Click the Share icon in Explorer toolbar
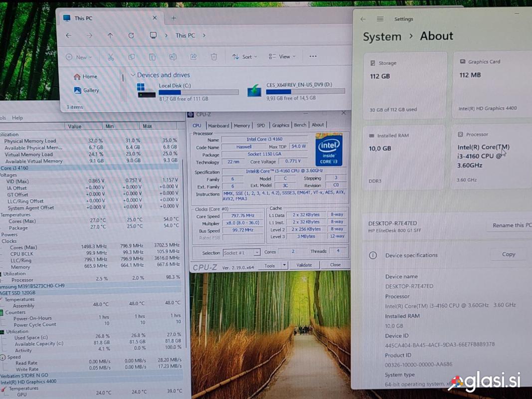 pos(193,57)
